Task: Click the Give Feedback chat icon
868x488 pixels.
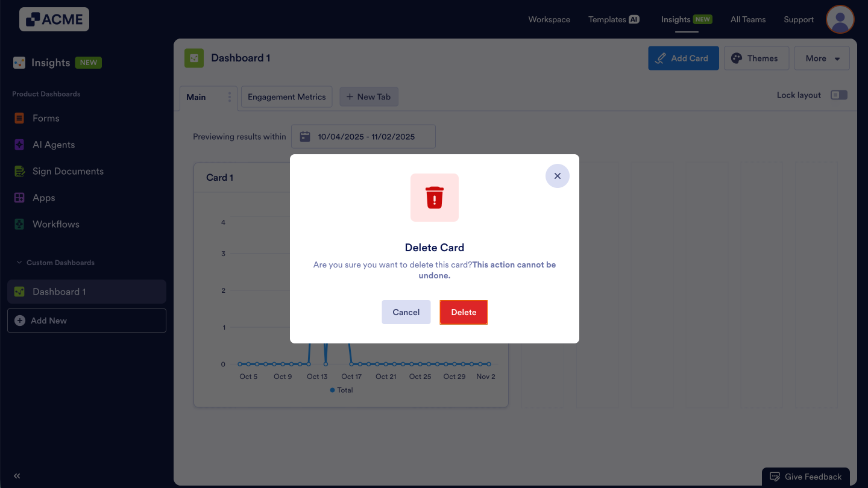Action: coord(775,476)
